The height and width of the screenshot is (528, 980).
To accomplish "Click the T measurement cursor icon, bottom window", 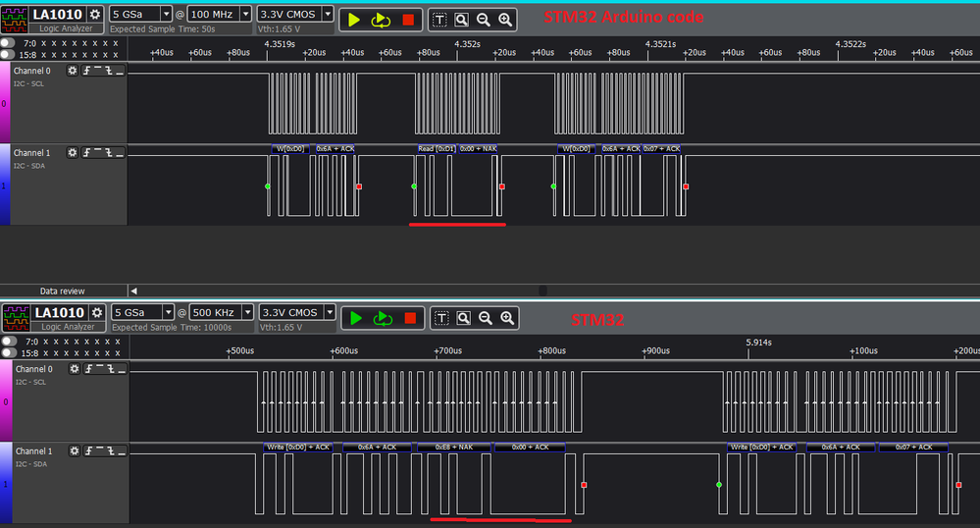I will 441,318.
